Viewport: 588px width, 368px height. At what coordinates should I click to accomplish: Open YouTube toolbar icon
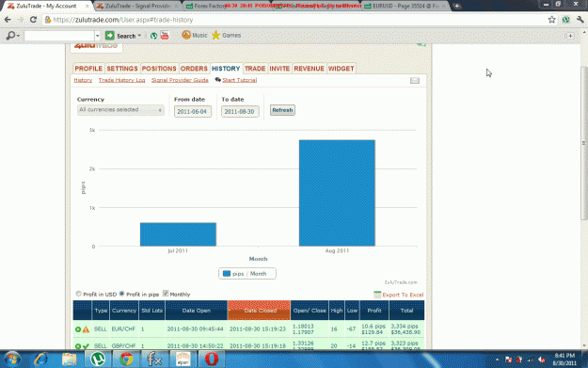tap(165, 35)
